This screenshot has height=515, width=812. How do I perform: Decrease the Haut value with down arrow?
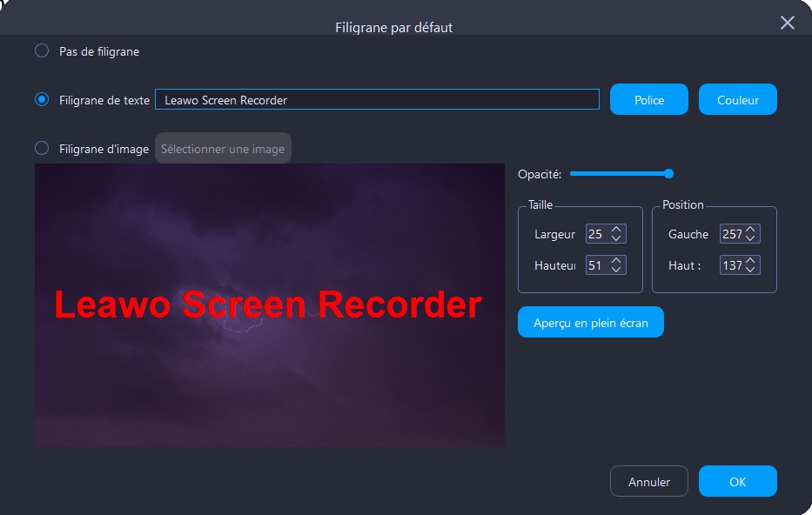pyautogui.click(x=750, y=270)
